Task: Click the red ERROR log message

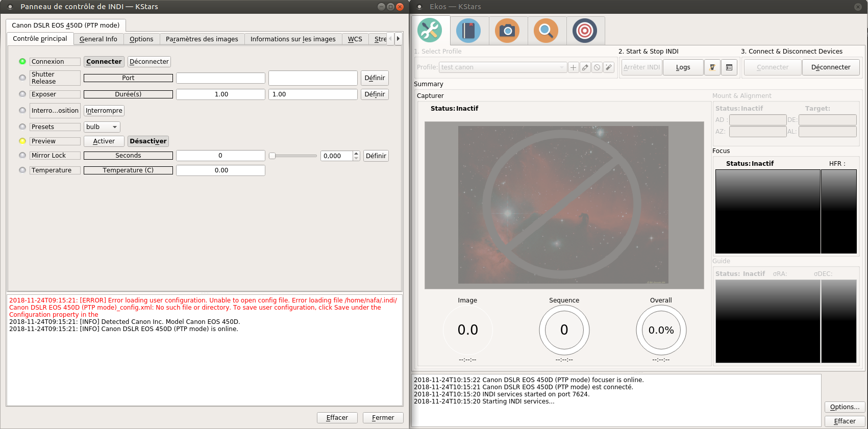Action: (203, 308)
